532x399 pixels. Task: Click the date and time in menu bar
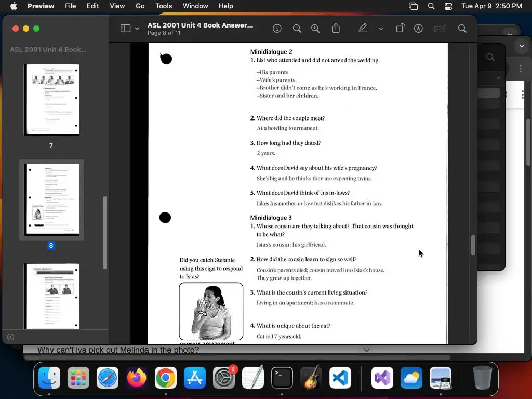pyautogui.click(x=491, y=6)
